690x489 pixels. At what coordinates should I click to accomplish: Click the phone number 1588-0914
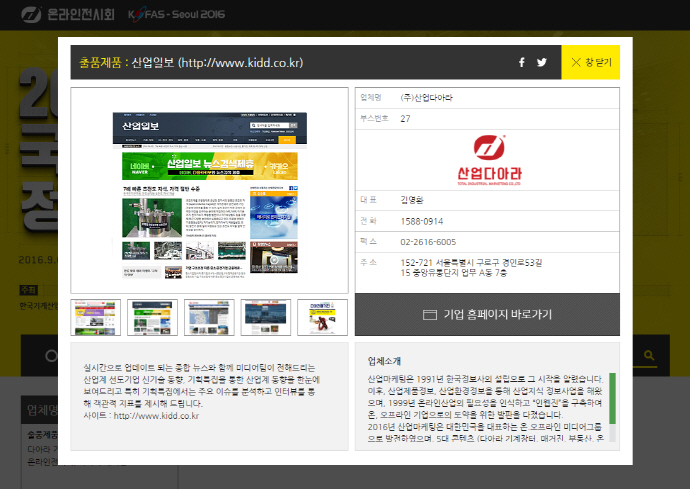[x=422, y=221]
